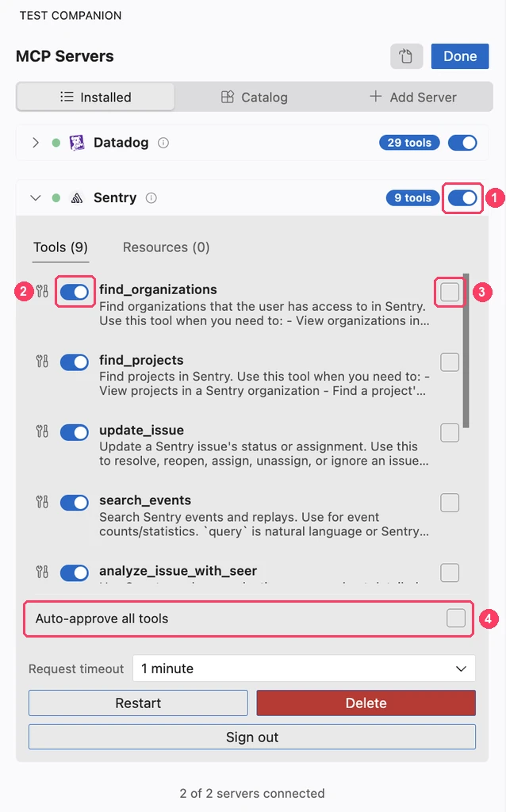
Task: Open the Sentry info icon
Action: pyautogui.click(x=151, y=197)
